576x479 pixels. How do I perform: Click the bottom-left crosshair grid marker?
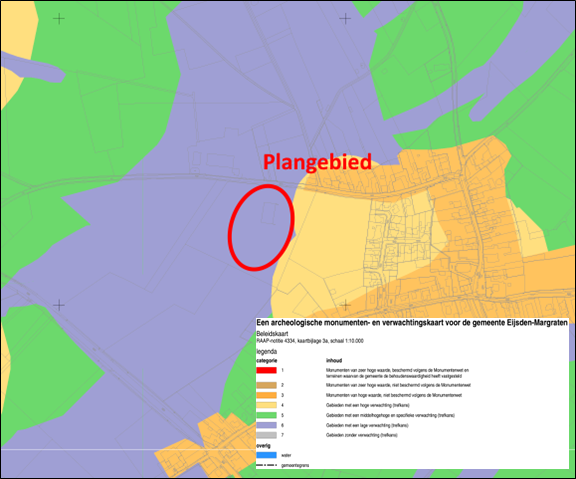(x=59, y=305)
